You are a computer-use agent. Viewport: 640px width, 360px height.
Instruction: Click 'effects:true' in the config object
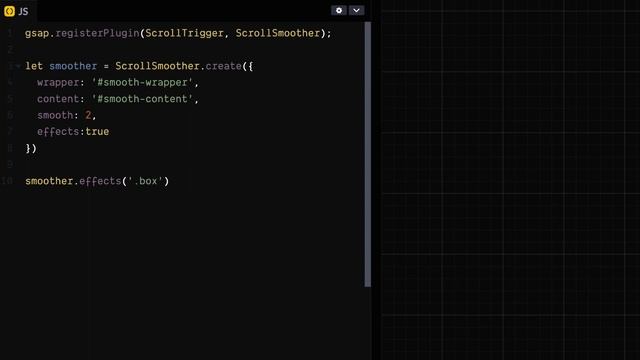tap(73, 132)
